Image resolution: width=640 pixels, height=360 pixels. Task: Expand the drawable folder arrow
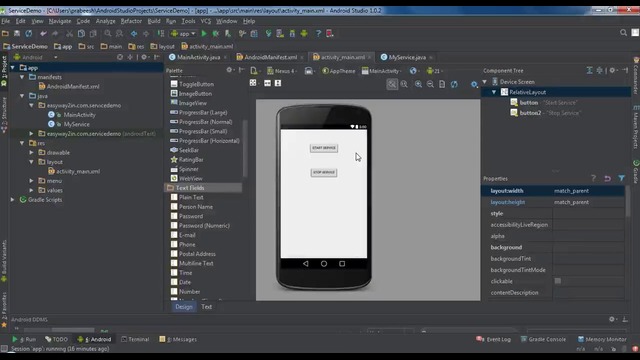coord(31,152)
